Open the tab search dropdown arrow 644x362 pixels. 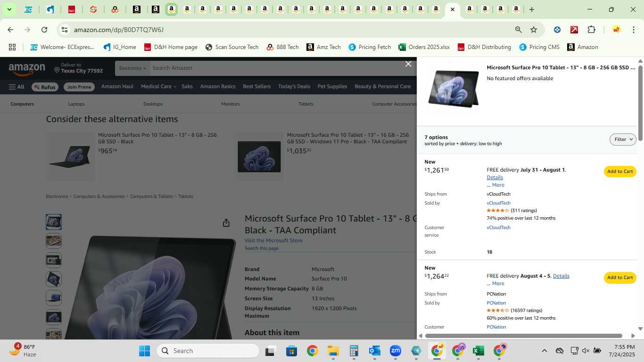[9, 9]
